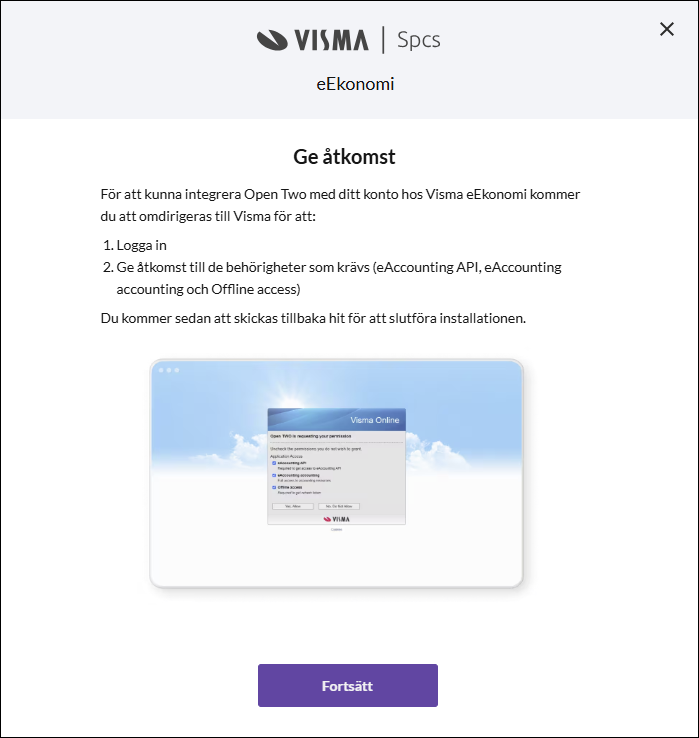Click the Ge åtkomst heading
Image resolution: width=699 pixels, height=738 pixels.
(344, 157)
